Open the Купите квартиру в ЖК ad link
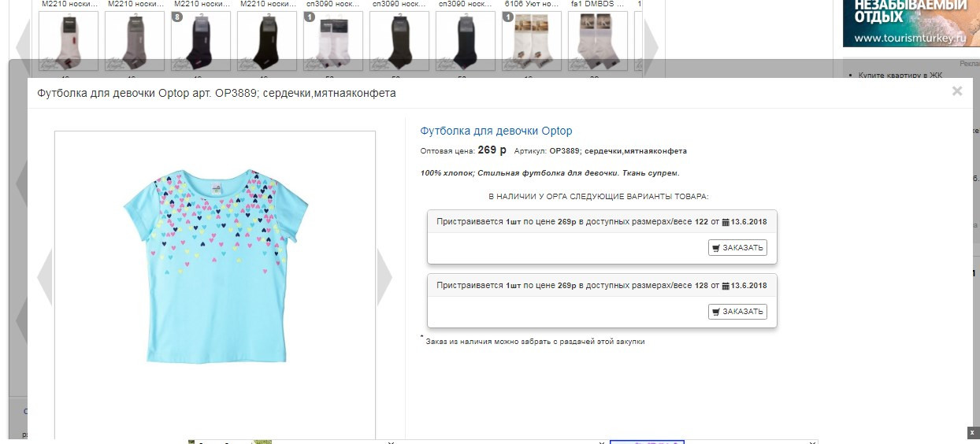The image size is (980, 444). click(x=900, y=76)
